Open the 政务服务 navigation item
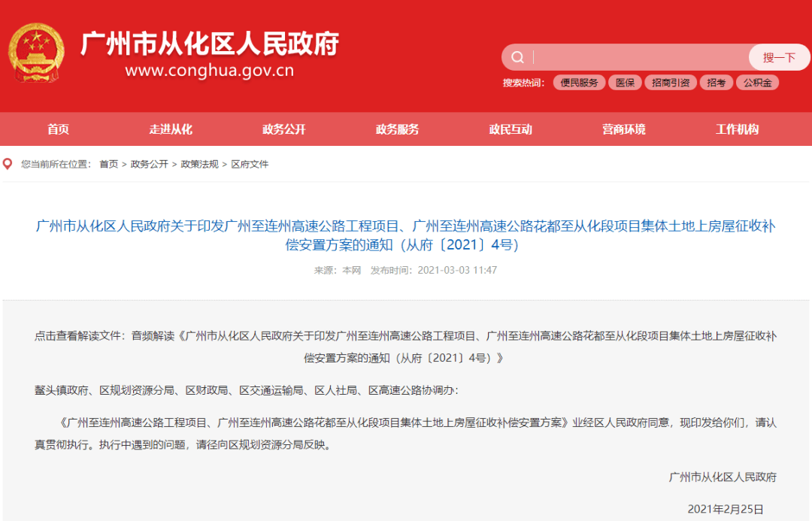 (x=397, y=129)
